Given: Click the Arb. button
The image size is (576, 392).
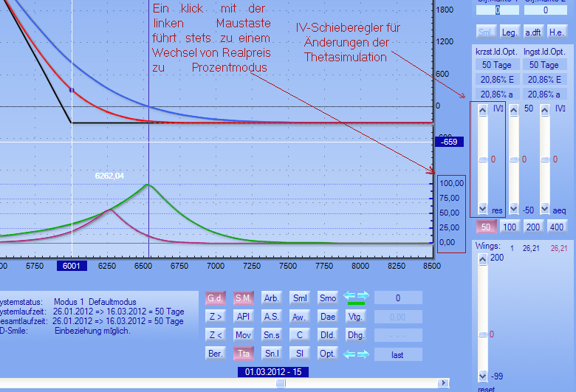Looking at the screenshot, I should tap(271, 298).
